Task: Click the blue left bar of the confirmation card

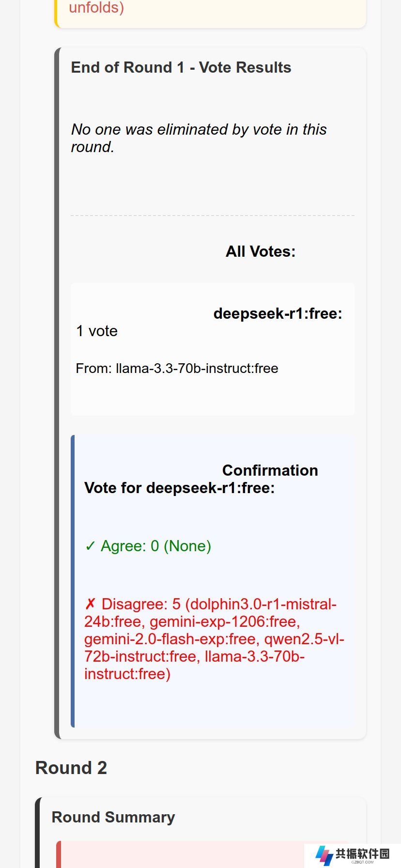Action: [x=73, y=581]
